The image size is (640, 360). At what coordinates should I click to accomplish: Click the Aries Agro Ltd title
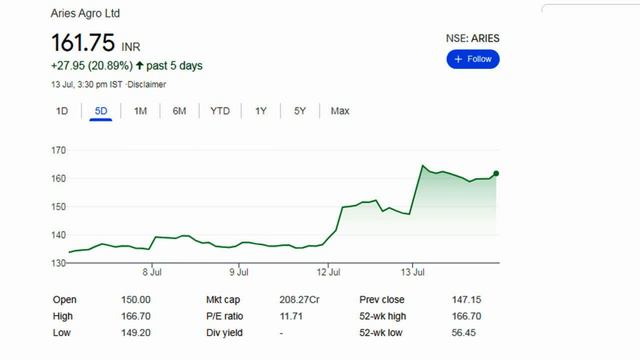pyautogui.click(x=85, y=13)
